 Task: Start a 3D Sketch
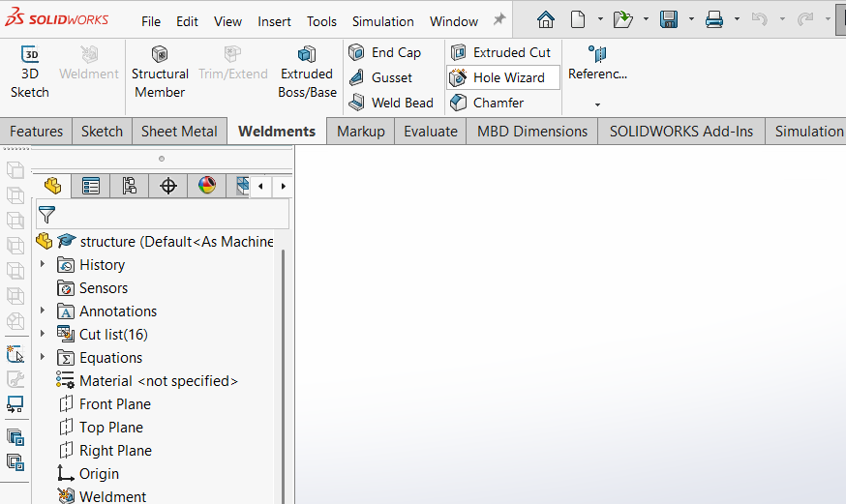coord(30,73)
